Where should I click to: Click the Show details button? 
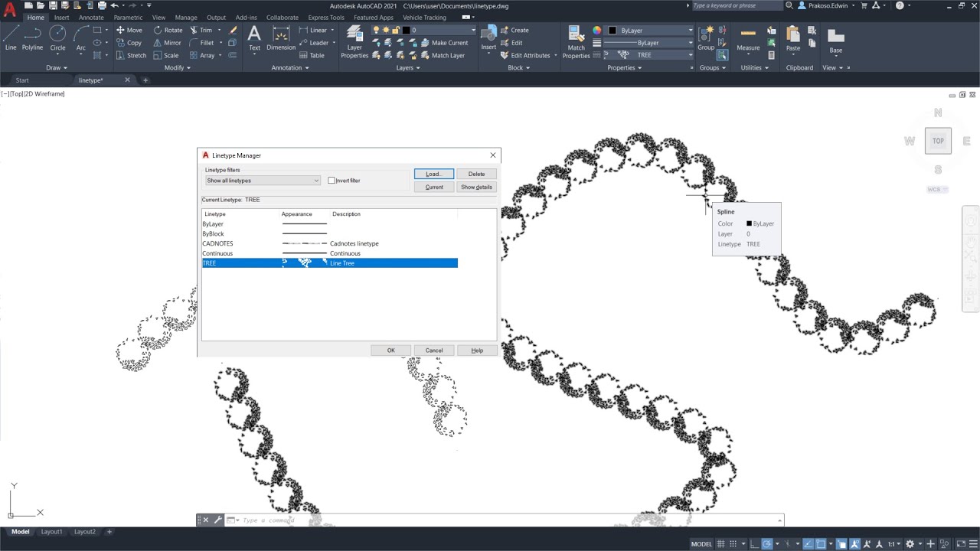click(x=476, y=187)
